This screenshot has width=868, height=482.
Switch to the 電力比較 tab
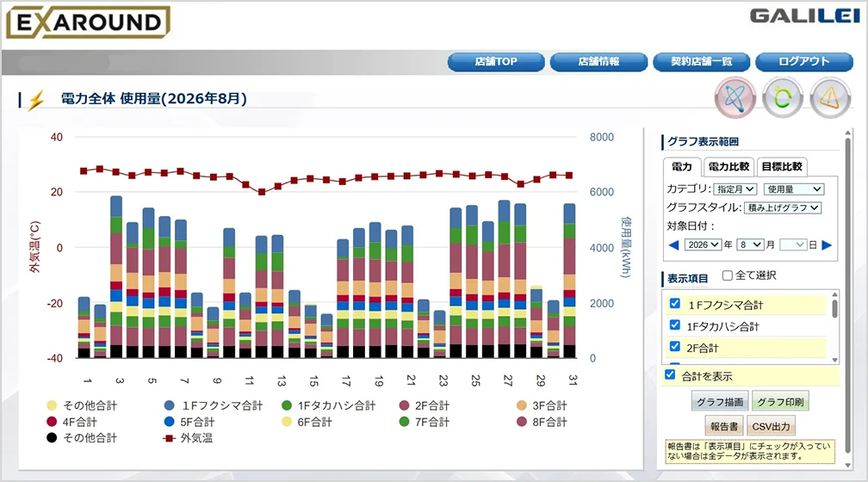[728, 167]
